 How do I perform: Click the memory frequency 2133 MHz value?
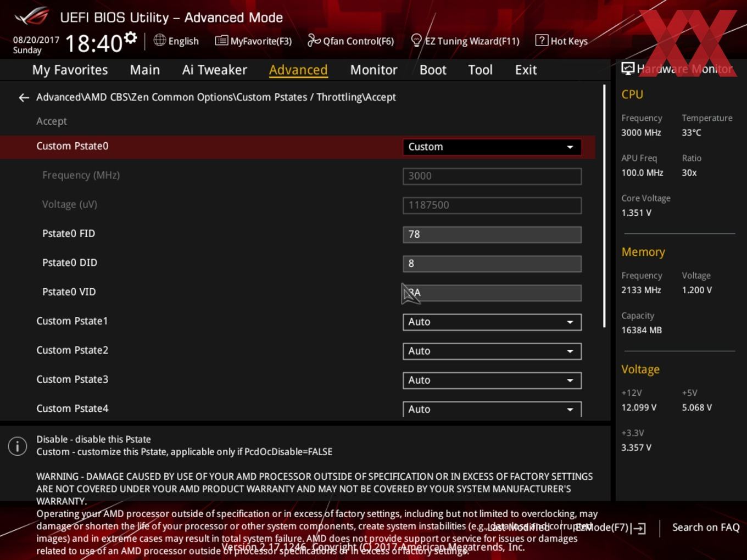click(641, 290)
